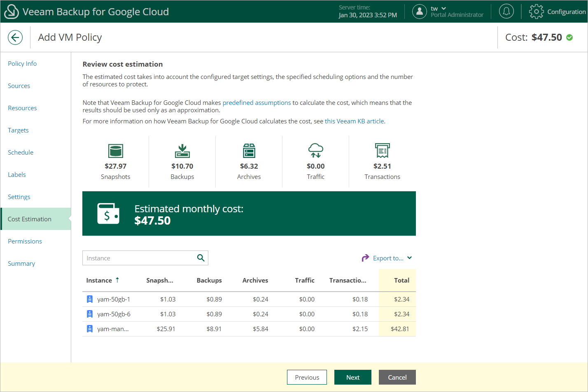588x392 pixels.
Task: Select the Targets step
Action: [x=18, y=130]
